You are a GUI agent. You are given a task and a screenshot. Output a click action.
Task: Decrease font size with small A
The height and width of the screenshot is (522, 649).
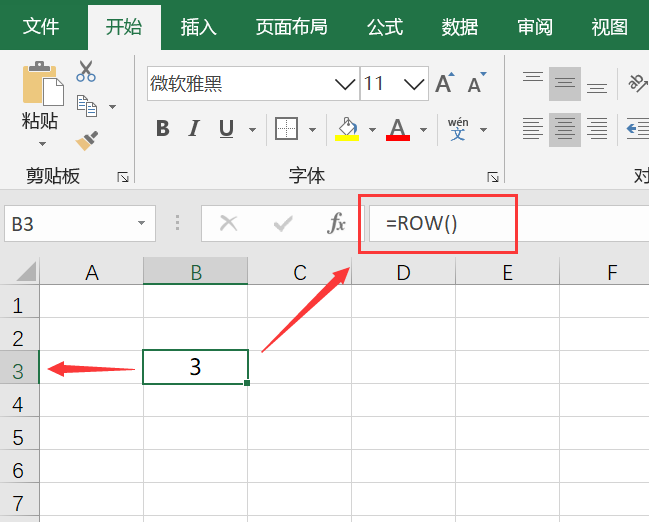pos(476,83)
